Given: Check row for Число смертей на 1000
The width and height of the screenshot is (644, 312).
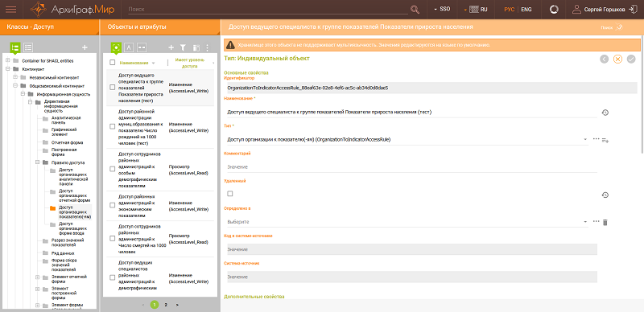Looking at the screenshot, I should [x=113, y=239].
